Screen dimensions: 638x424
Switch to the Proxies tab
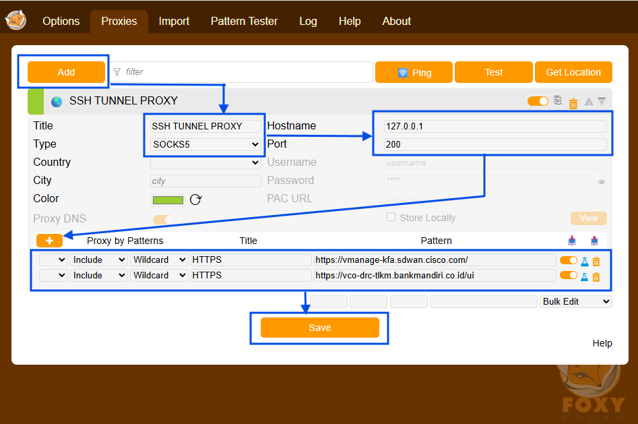pos(119,21)
